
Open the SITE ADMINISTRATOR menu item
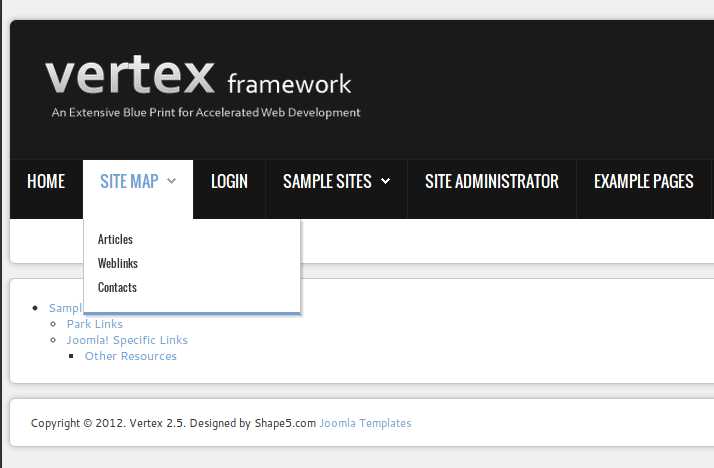click(492, 181)
